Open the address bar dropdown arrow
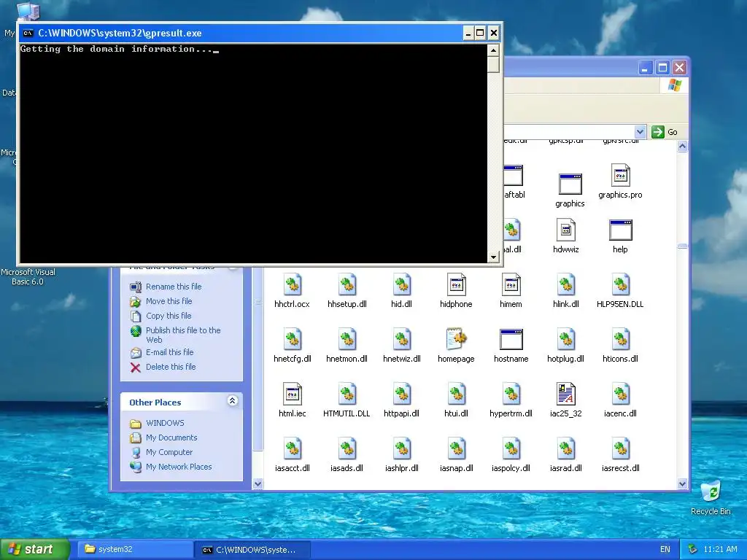 640,132
